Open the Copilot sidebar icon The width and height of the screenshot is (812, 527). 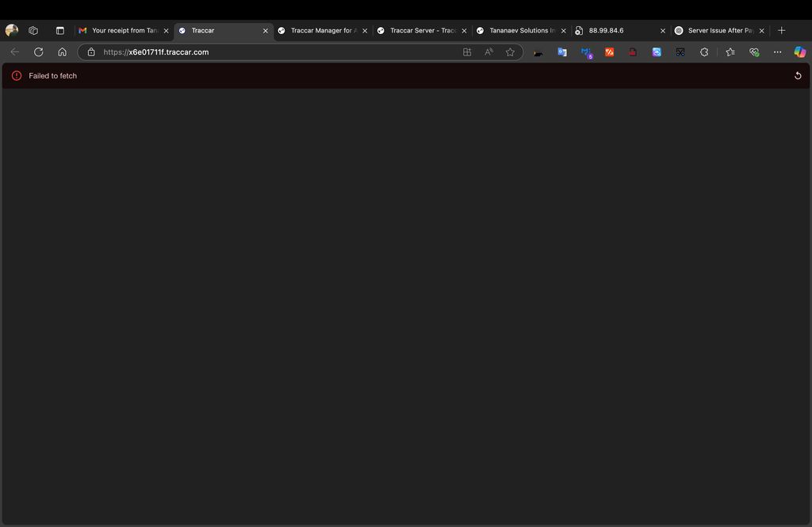799,52
